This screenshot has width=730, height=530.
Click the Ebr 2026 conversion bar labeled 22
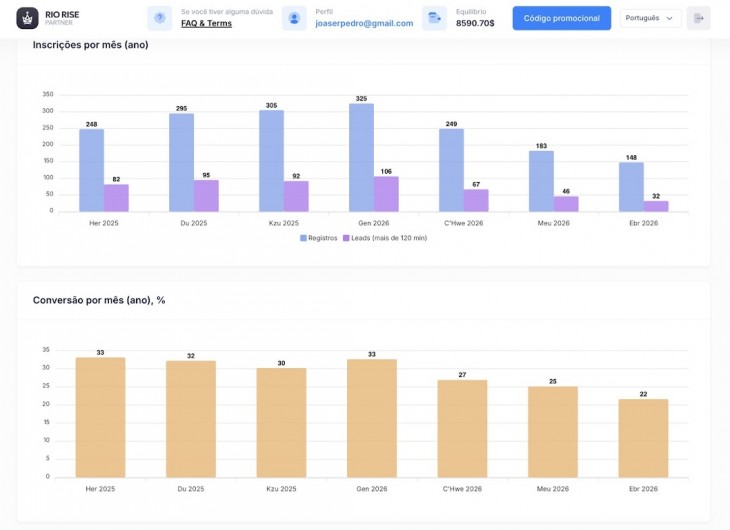click(x=643, y=438)
